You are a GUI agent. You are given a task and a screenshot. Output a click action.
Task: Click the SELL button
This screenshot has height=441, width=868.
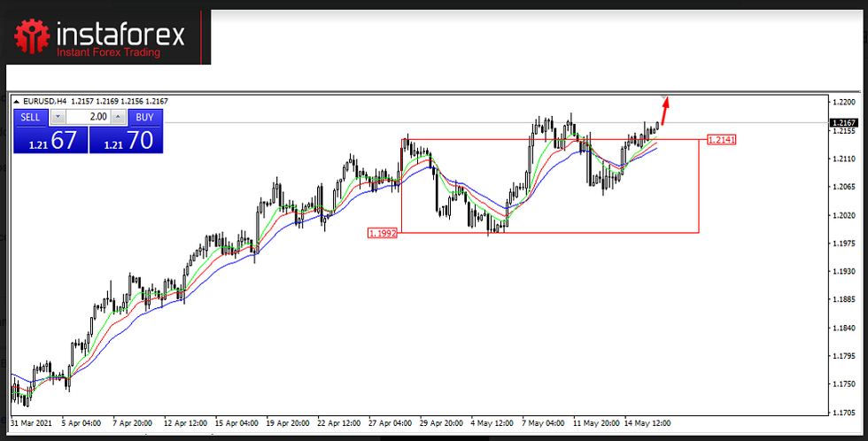(x=30, y=117)
